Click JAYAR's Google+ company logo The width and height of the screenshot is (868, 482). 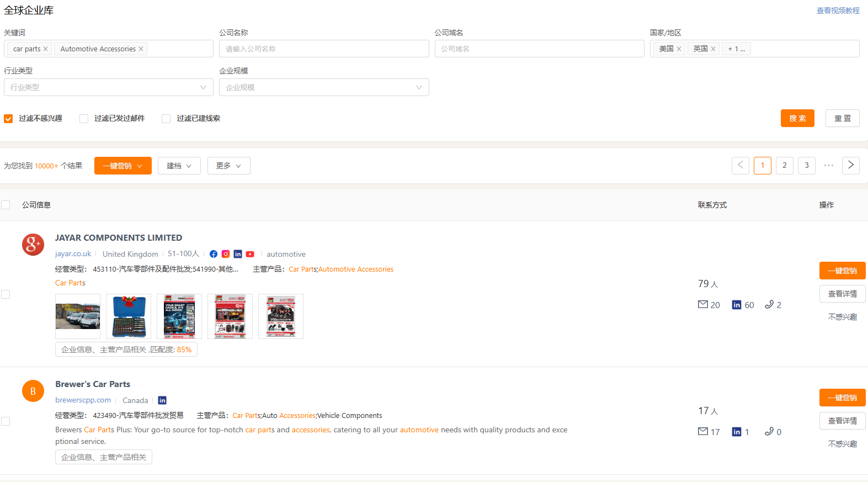33,245
